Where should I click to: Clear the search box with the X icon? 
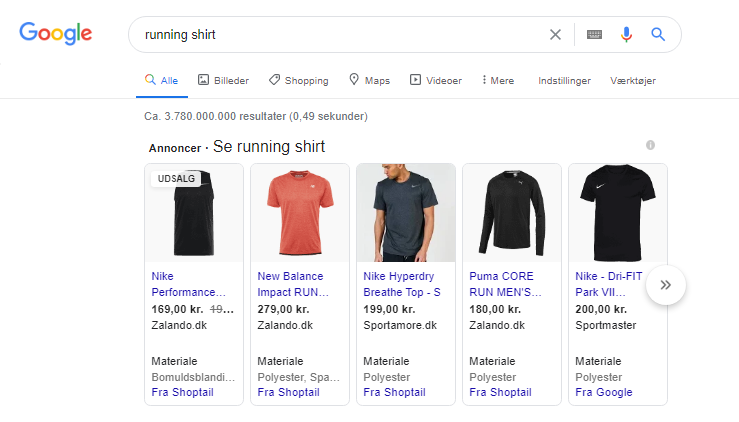click(x=555, y=34)
